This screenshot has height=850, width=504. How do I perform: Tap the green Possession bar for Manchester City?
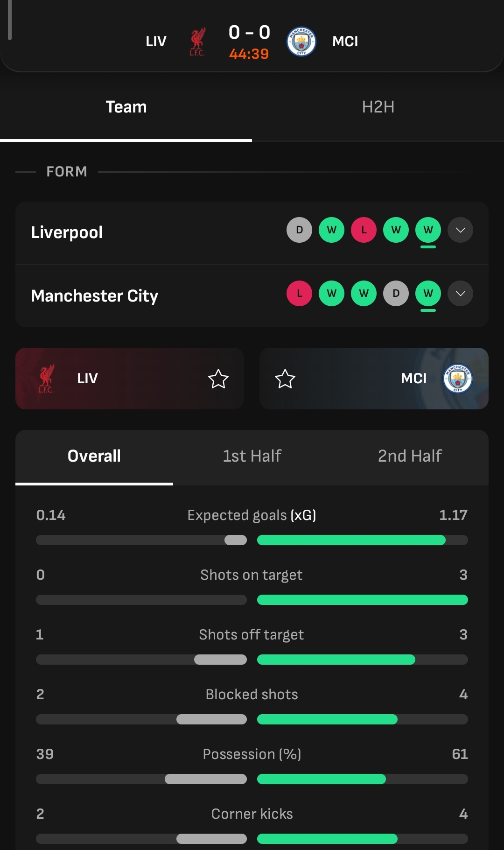click(x=322, y=779)
